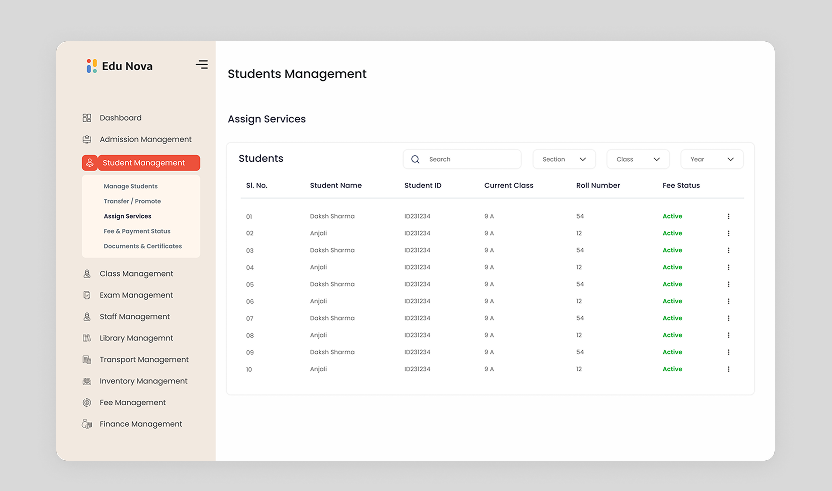The height and width of the screenshot is (491, 832).
Task: Click the Library Management icon
Action: 87,338
